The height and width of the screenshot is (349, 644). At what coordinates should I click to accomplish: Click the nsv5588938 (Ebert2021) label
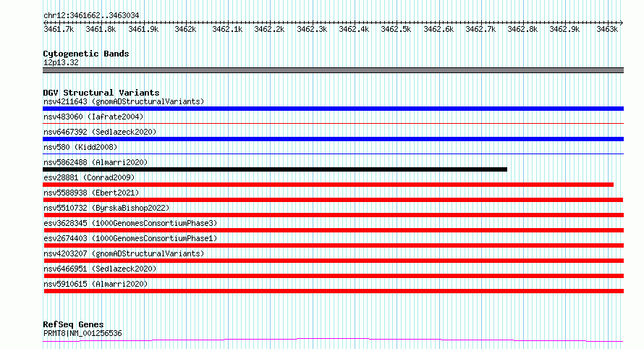click(x=91, y=193)
